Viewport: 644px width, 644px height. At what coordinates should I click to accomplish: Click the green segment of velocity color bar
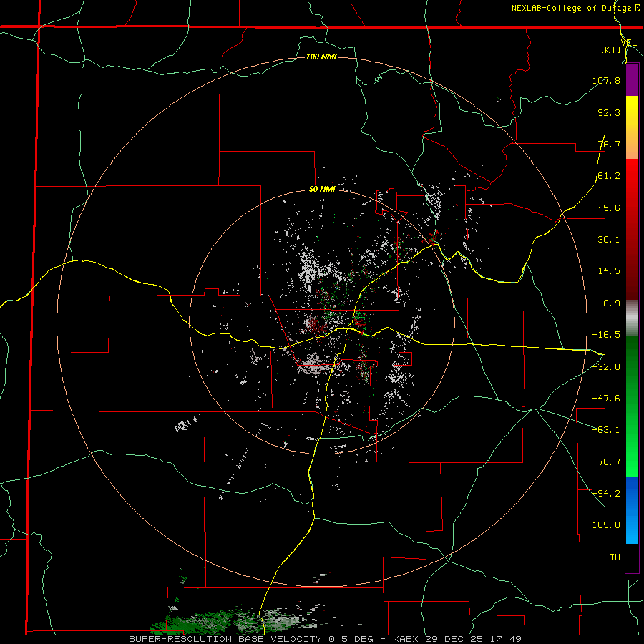(x=632, y=406)
